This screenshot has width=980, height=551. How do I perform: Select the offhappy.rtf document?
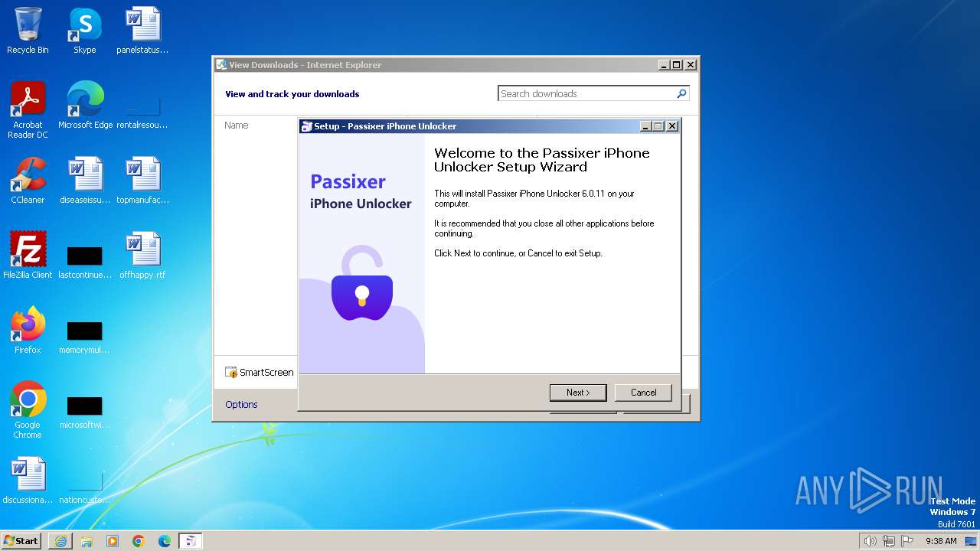143,255
